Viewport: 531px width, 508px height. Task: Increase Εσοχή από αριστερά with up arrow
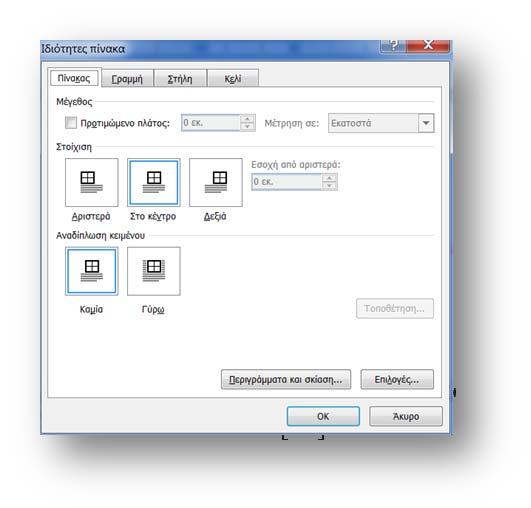pyautogui.click(x=329, y=178)
